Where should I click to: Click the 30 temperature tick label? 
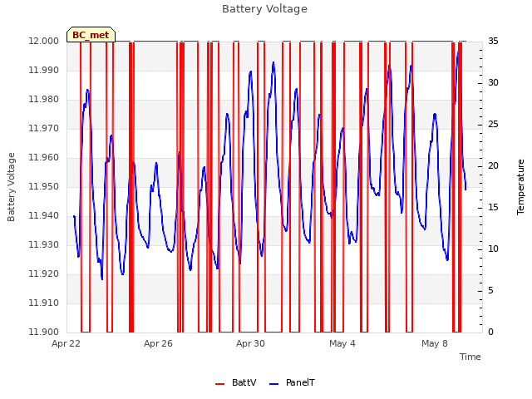pos(493,83)
